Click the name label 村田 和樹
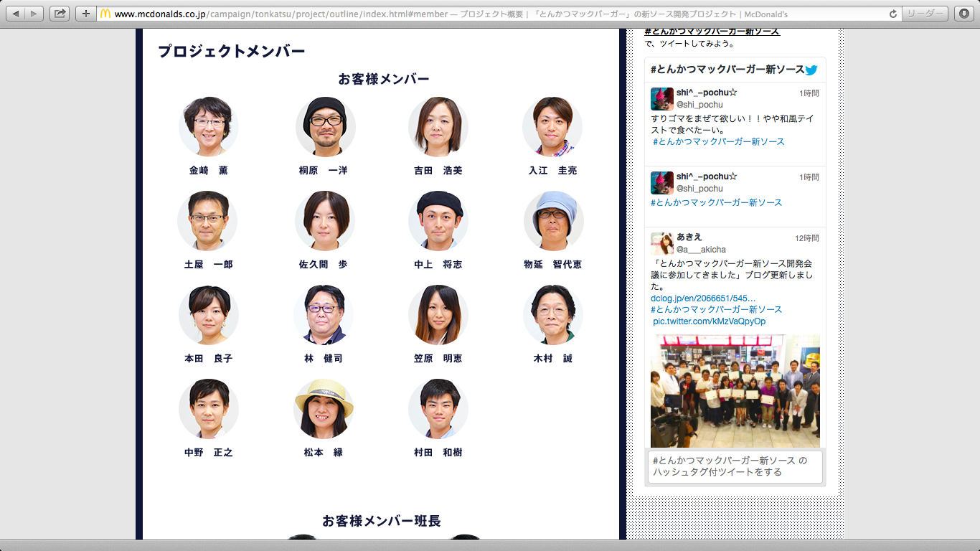 (x=438, y=453)
